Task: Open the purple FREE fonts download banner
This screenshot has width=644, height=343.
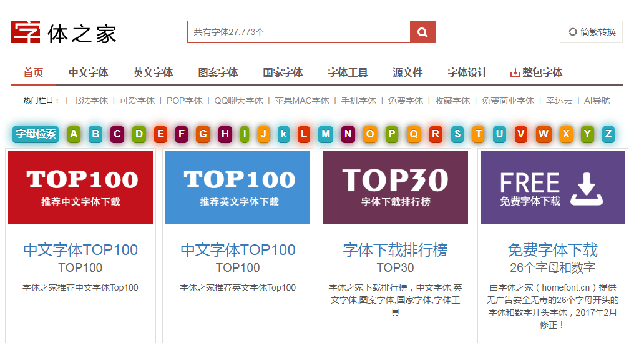Action: (x=552, y=187)
